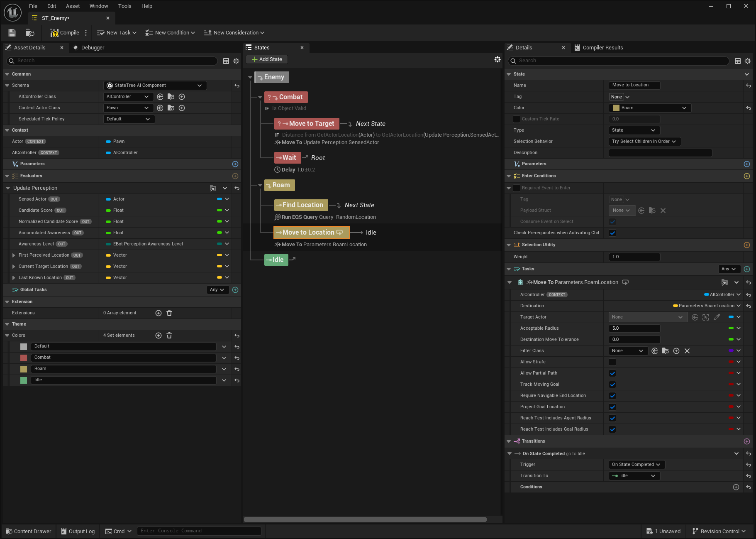Open States panel settings gear

pos(497,59)
